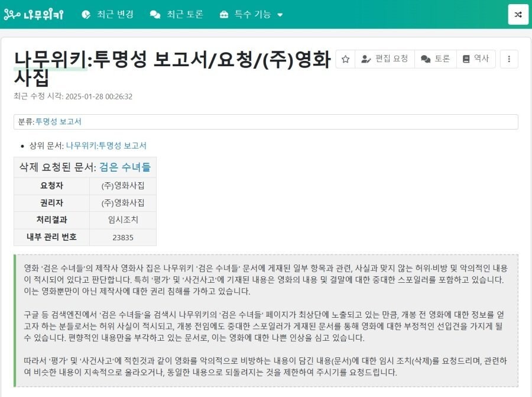Open the three-dot overflow menu near 역사
This screenshot has width=532, height=397.
(508, 59)
